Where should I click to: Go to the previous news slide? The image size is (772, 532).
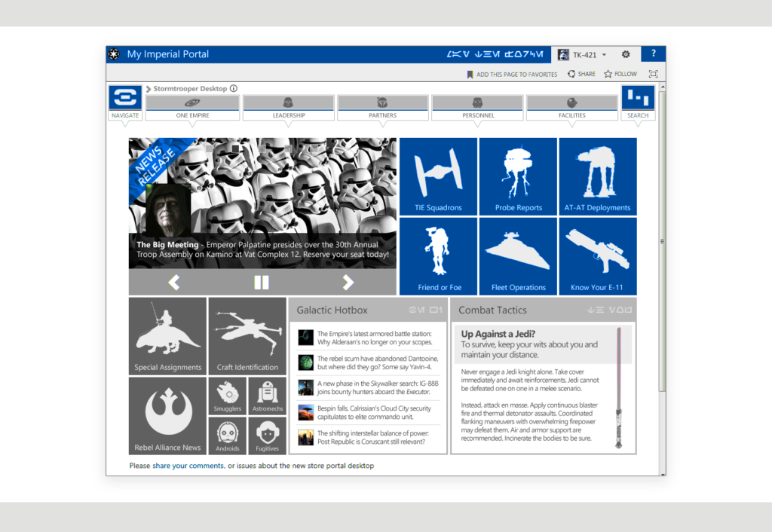click(x=174, y=282)
